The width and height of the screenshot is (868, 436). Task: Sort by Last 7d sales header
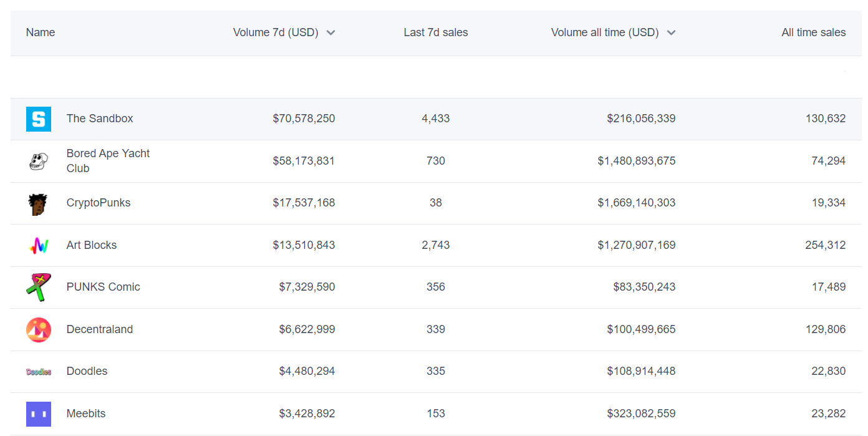(x=435, y=32)
